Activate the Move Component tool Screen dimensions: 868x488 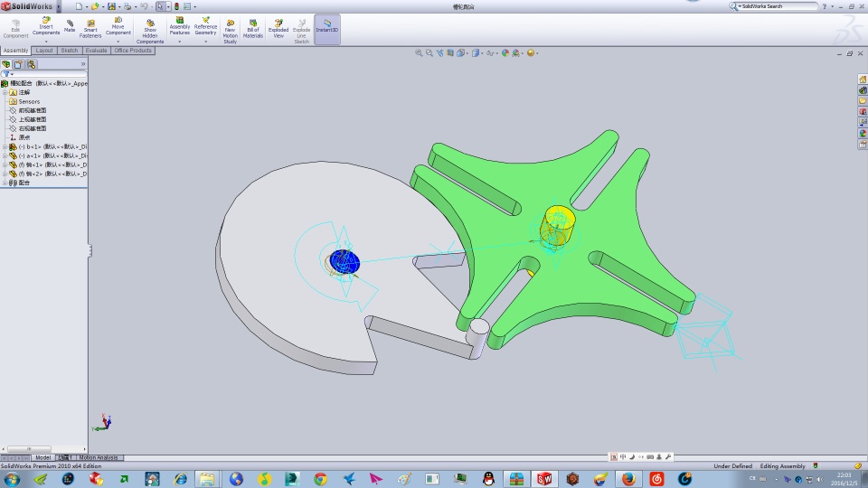(x=118, y=26)
